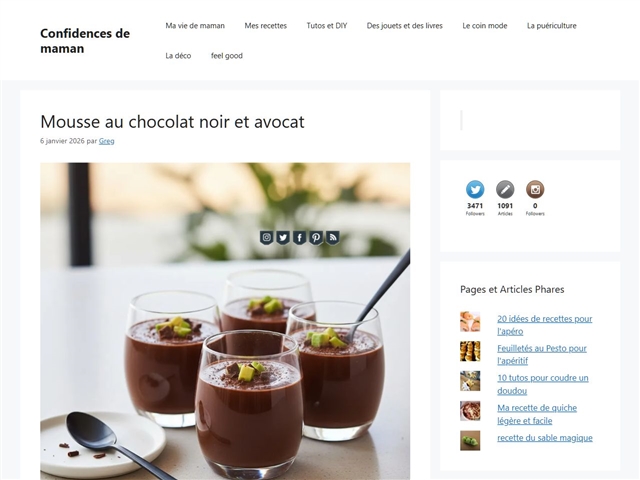Click the chocolate mousse featured image
640x480 pixels.
pos(225,321)
